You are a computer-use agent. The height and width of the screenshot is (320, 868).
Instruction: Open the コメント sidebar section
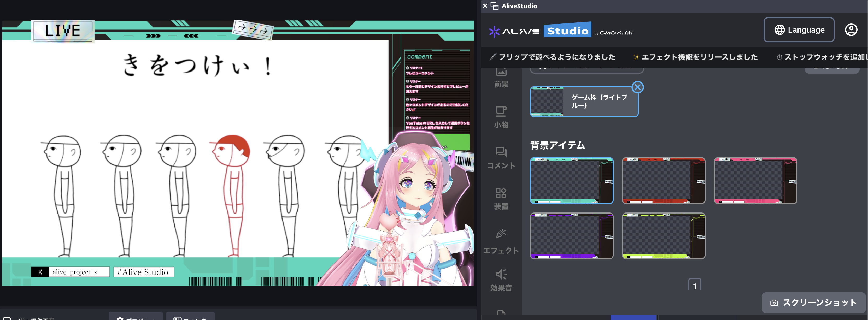click(501, 158)
